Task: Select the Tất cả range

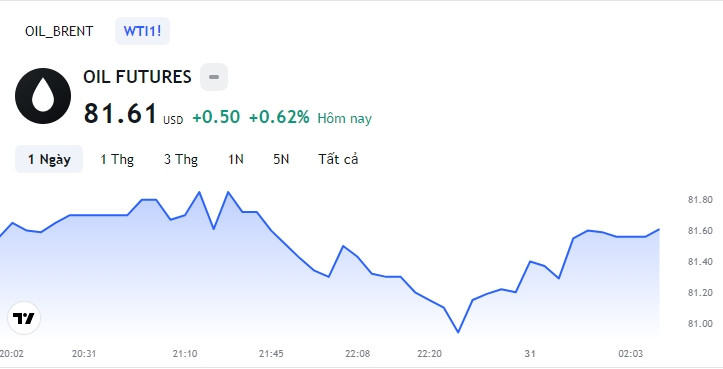Action: click(x=338, y=159)
